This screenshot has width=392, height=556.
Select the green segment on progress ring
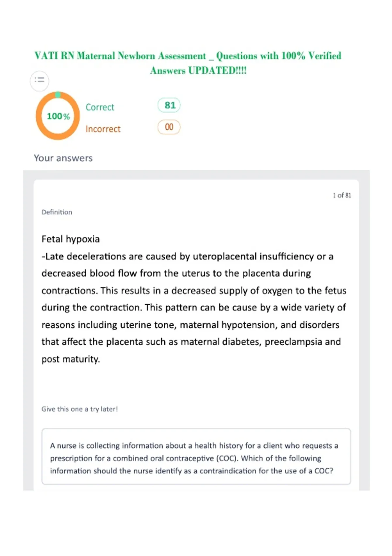[x=58, y=95]
